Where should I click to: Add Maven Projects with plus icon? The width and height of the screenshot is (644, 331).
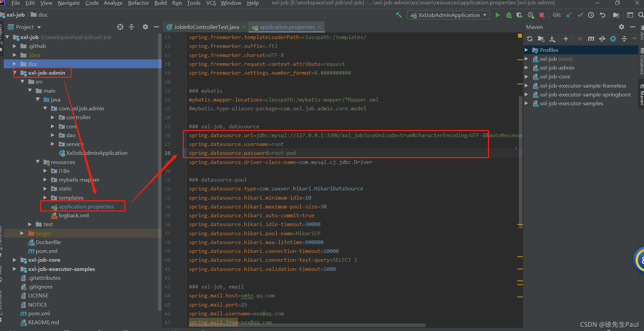(x=566, y=39)
